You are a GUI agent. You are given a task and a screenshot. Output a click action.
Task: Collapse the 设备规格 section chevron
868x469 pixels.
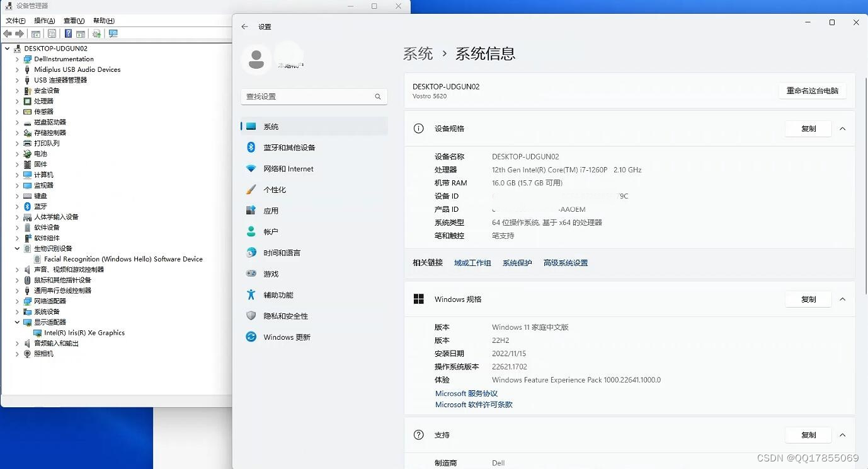(842, 129)
